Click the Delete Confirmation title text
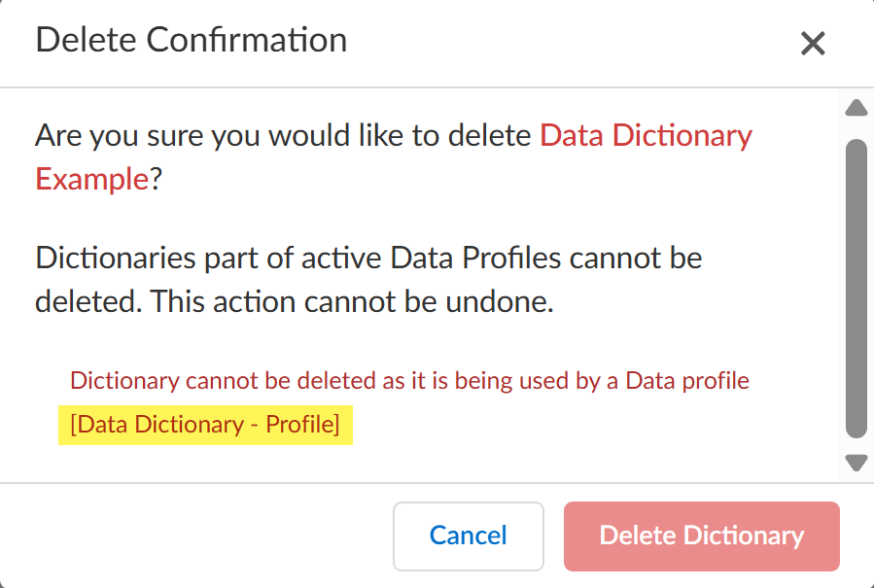This screenshot has height=588, width=874. [191, 40]
